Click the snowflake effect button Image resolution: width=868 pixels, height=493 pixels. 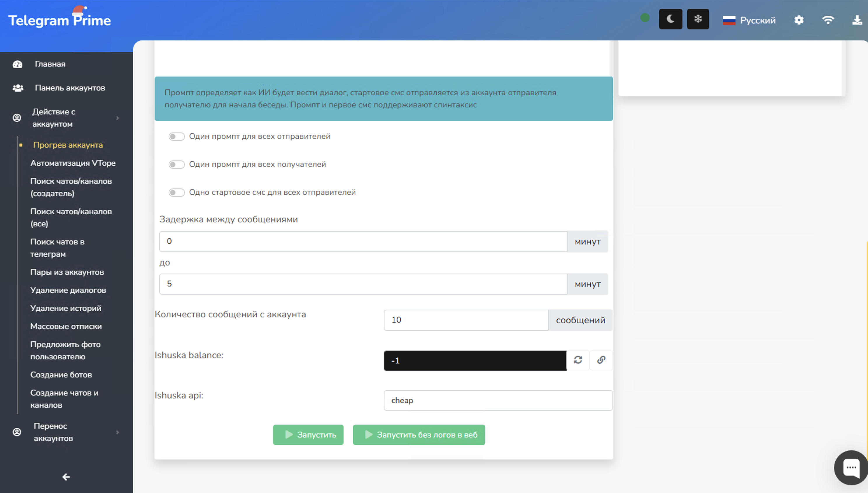tap(698, 19)
